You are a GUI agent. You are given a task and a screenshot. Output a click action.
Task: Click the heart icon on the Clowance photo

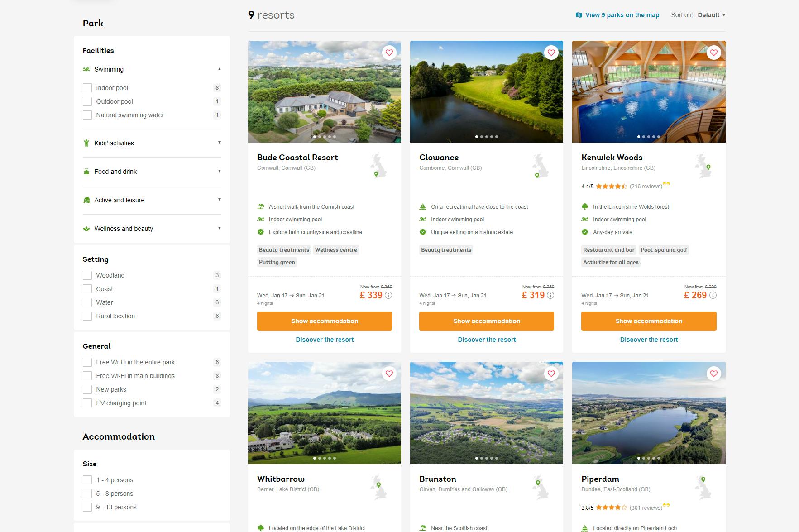click(551, 53)
